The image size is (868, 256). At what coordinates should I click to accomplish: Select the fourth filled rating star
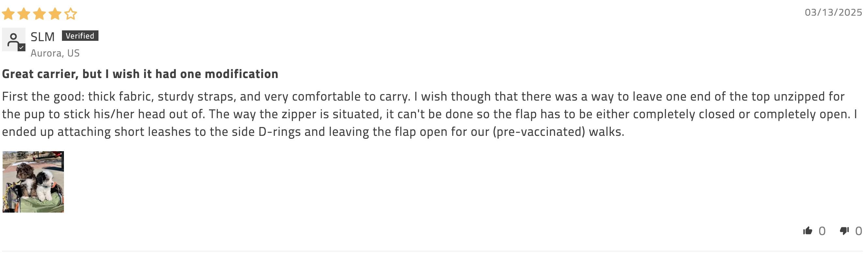55,14
